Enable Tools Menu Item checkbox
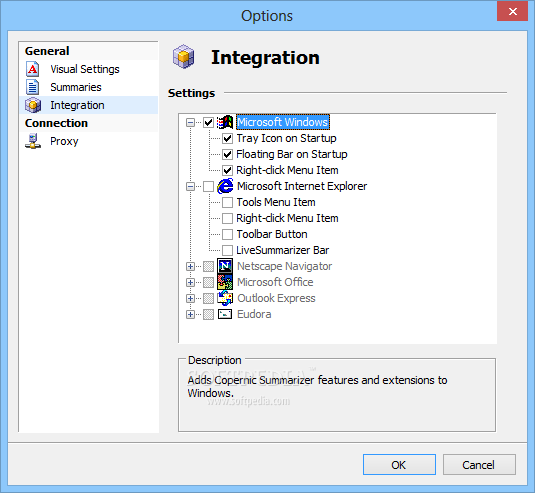This screenshot has width=535, height=493. 228,202
